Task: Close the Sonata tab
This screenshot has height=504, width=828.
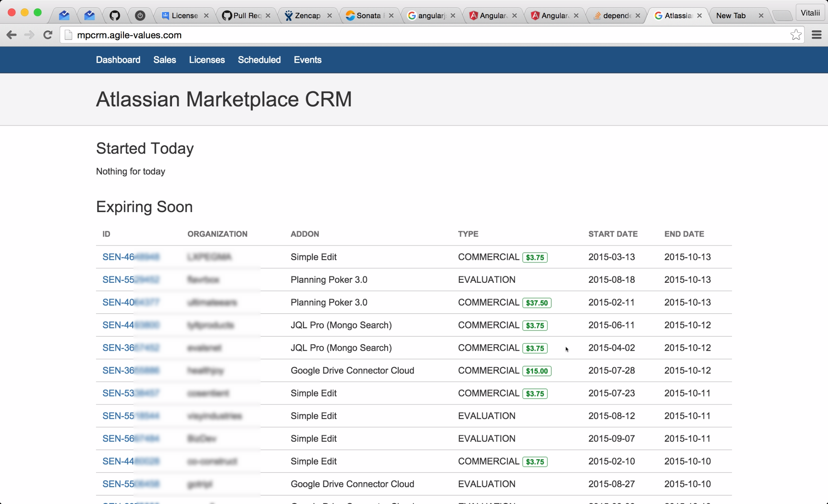Action: (x=391, y=15)
